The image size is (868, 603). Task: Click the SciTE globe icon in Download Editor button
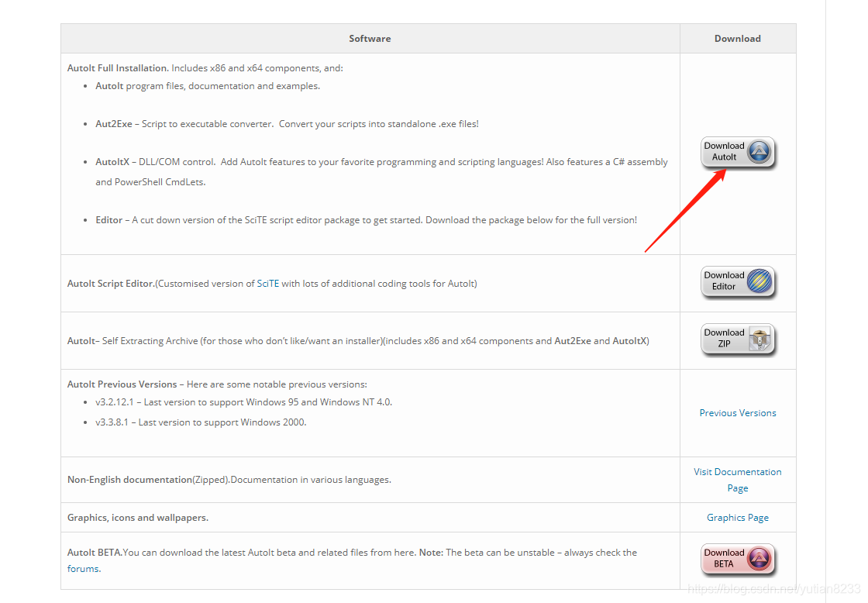point(759,281)
